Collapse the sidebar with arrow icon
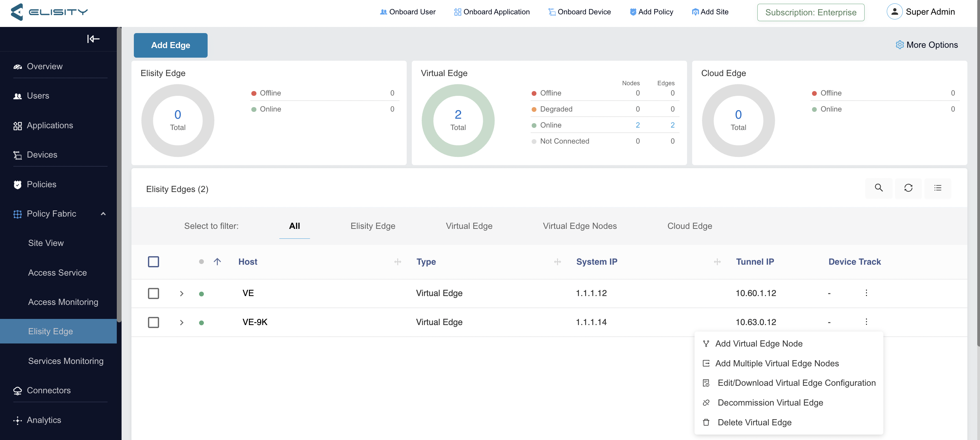Screen dimensions: 980x440 (x=93, y=39)
